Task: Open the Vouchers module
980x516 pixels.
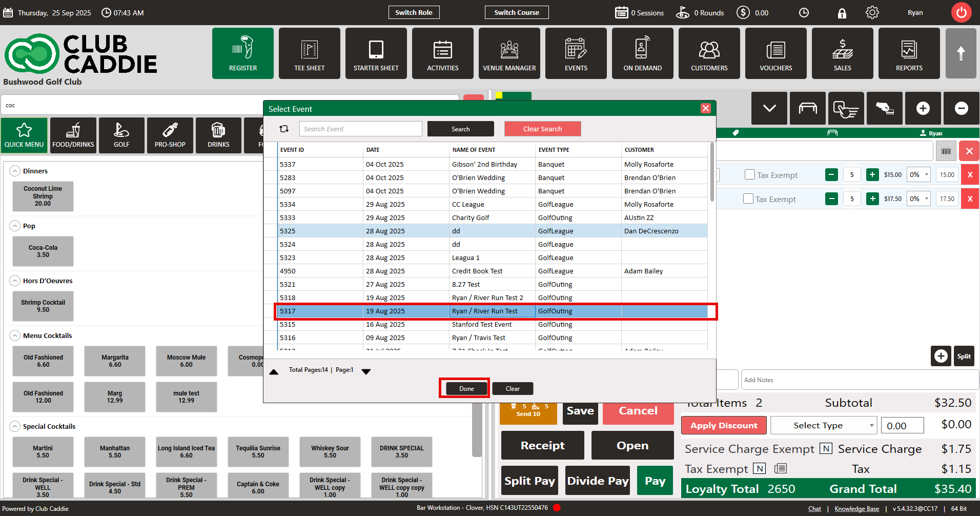Action: [775, 53]
